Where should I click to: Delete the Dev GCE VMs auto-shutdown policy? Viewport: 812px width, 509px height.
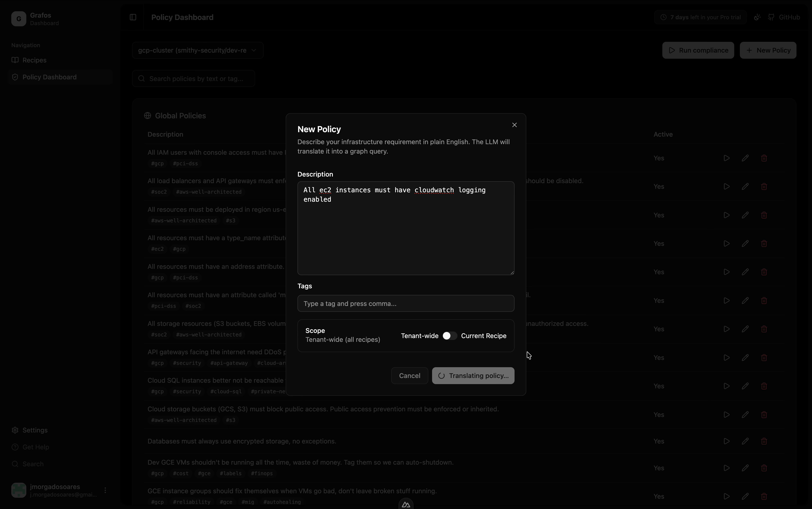pyautogui.click(x=764, y=468)
